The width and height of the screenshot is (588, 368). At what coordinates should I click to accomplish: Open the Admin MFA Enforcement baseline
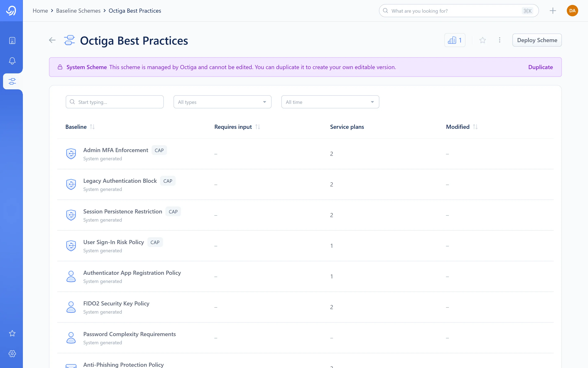[305, 154]
